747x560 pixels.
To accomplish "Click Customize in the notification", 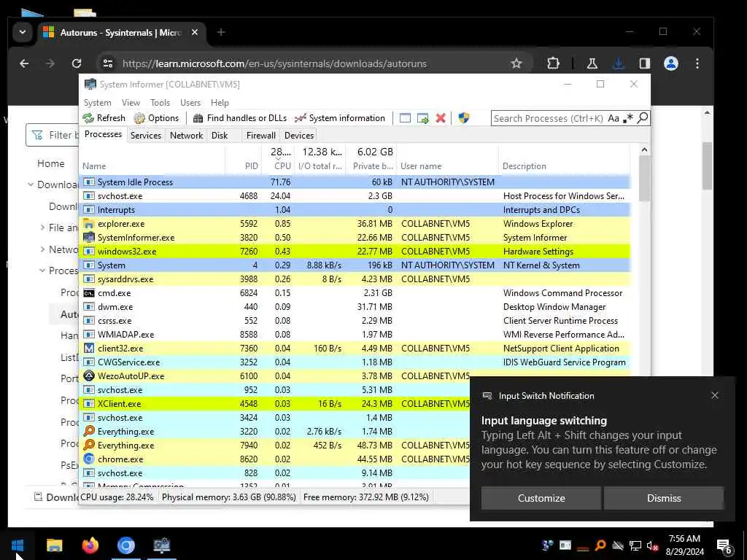I will tap(541, 498).
